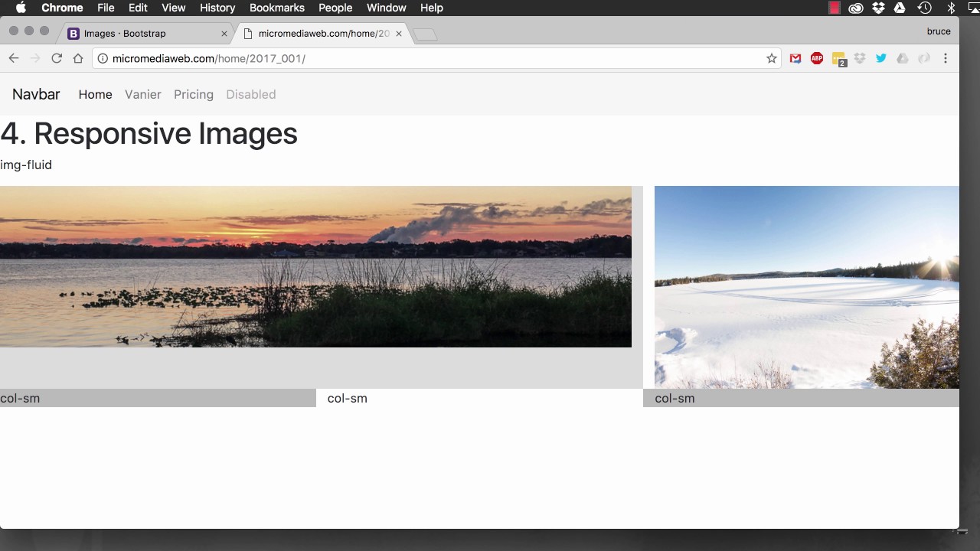Open the bruce profile switcher
This screenshot has width=980, height=551.
pyautogui.click(x=938, y=31)
